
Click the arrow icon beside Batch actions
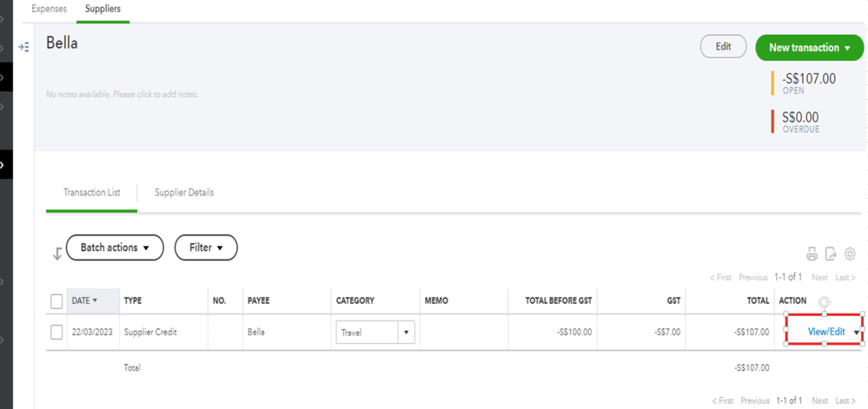pos(57,254)
